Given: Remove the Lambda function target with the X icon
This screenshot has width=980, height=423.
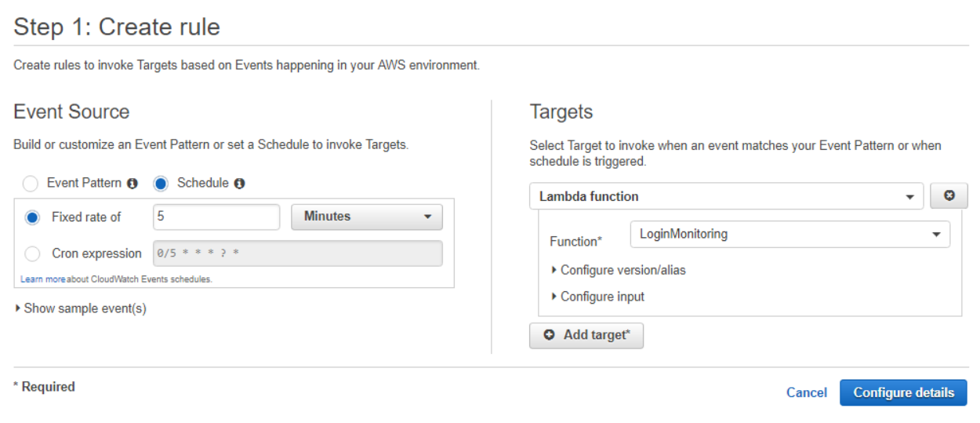Looking at the screenshot, I should pyautogui.click(x=949, y=196).
